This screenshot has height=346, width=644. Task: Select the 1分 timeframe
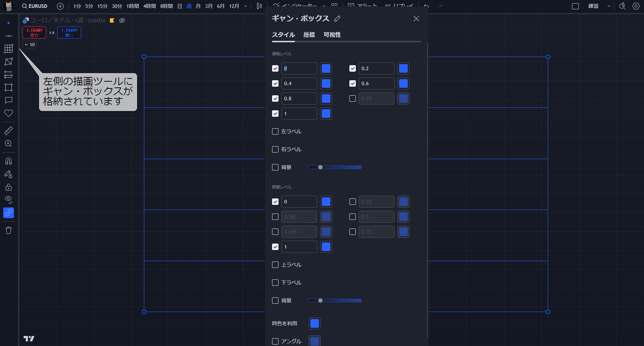click(x=77, y=6)
